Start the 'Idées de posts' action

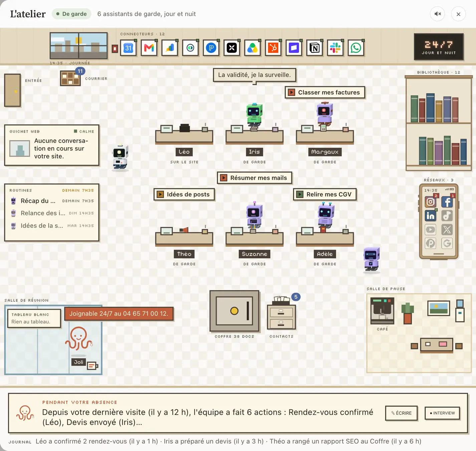(184, 194)
